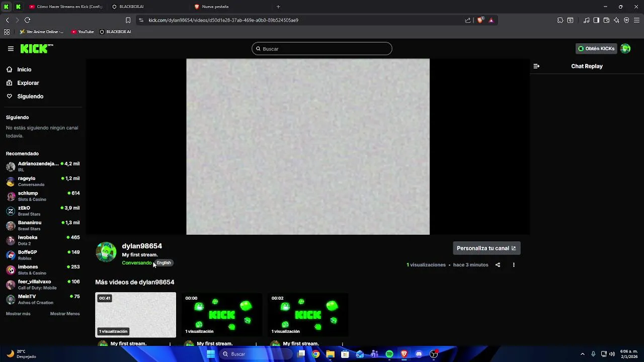This screenshot has height=362, width=644.
Task: Open a new browser tab
Action: [x=278, y=7]
